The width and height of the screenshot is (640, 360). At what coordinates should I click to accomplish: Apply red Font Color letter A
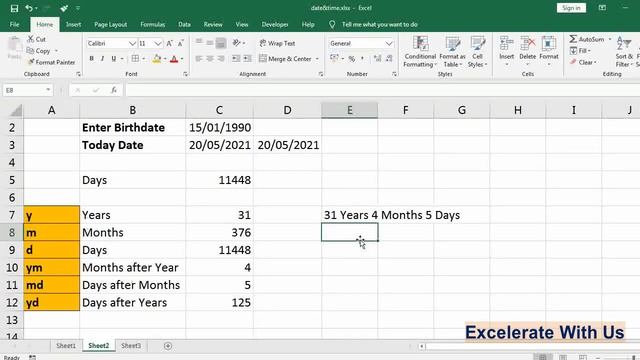pyautogui.click(x=174, y=59)
